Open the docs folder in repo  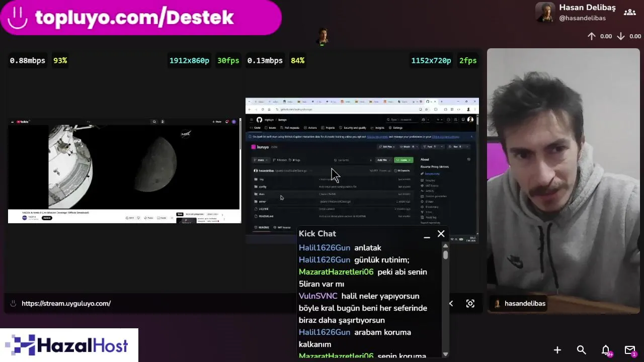(262, 194)
